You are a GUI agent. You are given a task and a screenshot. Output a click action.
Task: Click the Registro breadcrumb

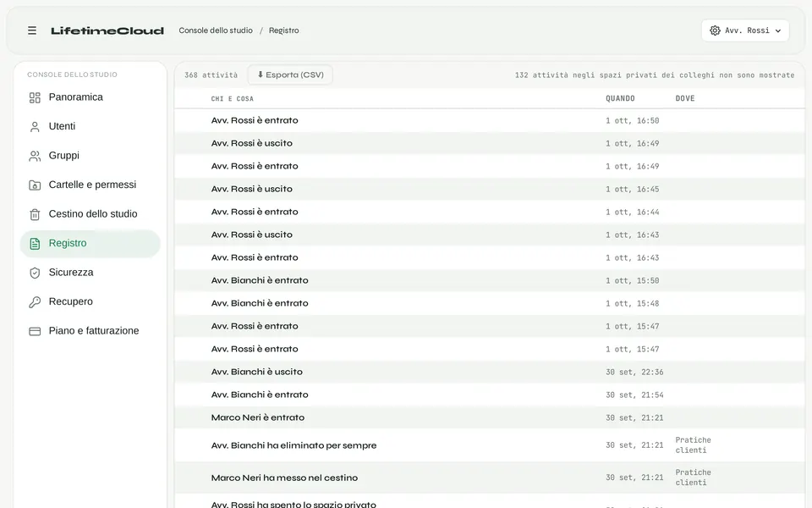[x=284, y=30]
